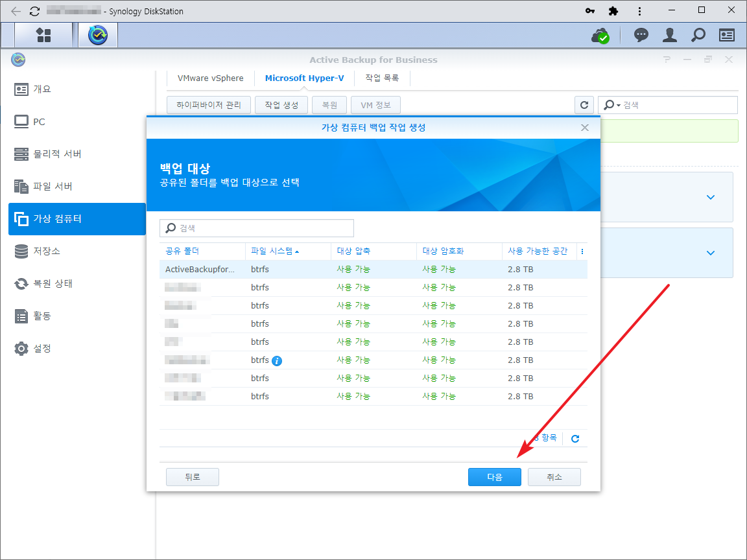The image size is (747, 560).
Task: Sort by the 대상 압축 column header
Action: pyautogui.click(x=374, y=251)
